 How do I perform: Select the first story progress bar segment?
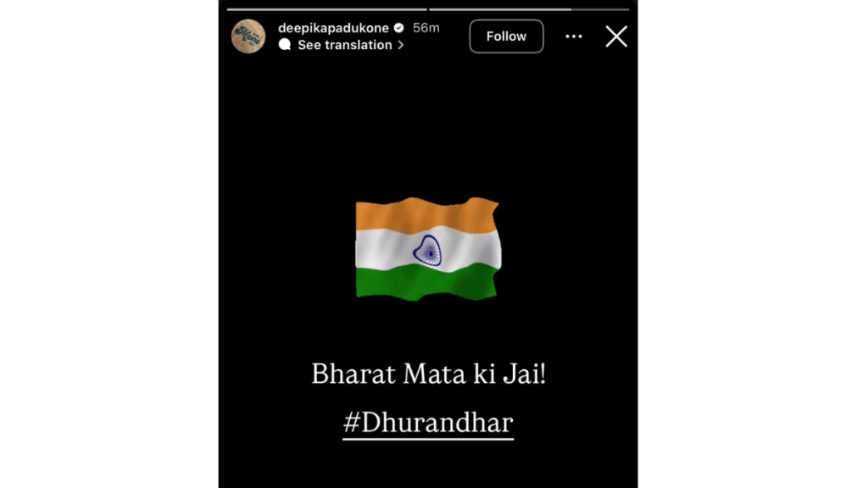tap(326, 9)
